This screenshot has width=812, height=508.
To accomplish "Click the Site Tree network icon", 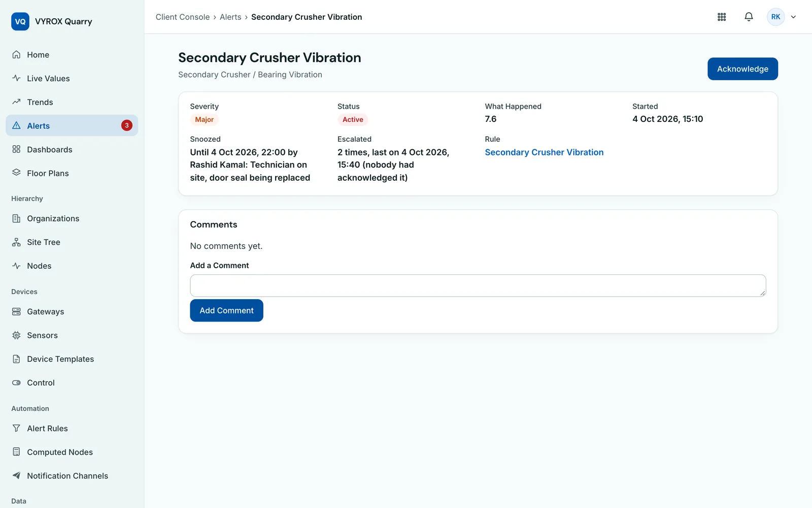I will pos(16,242).
